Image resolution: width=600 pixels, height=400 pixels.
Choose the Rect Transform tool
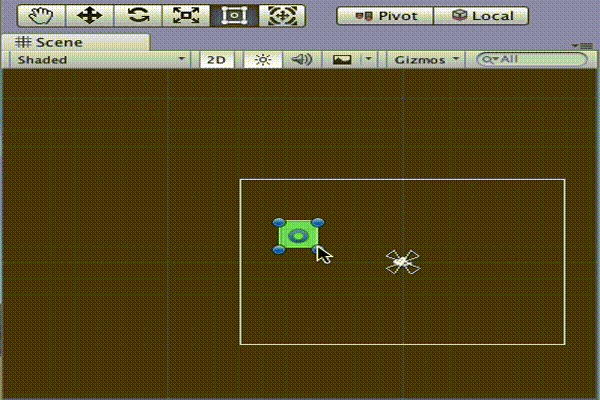[x=235, y=15]
